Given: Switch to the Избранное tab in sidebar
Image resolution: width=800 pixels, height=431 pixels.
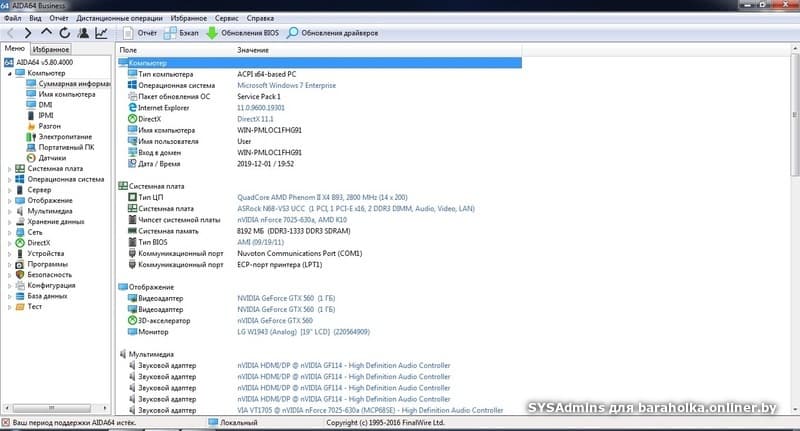Looking at the screenshot, I should click(x=51, y=49).
